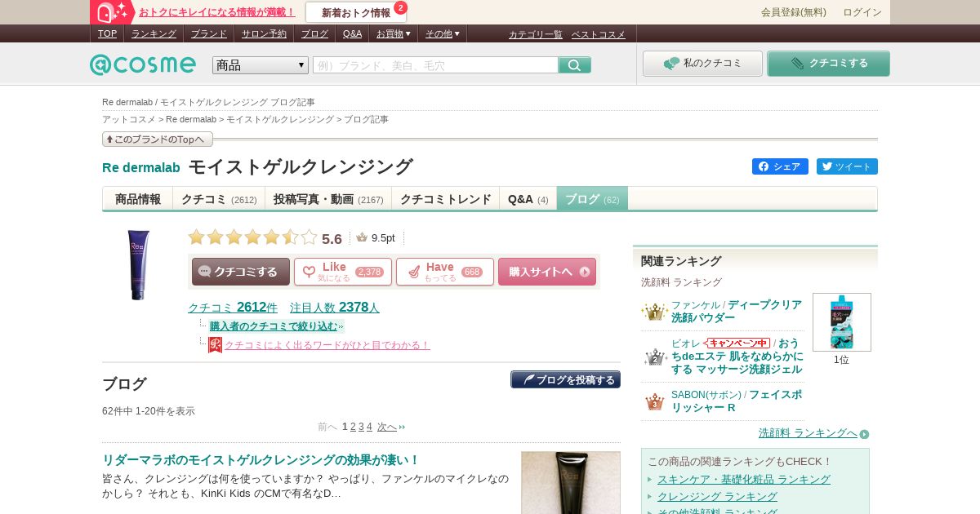
Task: Go to pagination page 3
Action: point(361,427)
